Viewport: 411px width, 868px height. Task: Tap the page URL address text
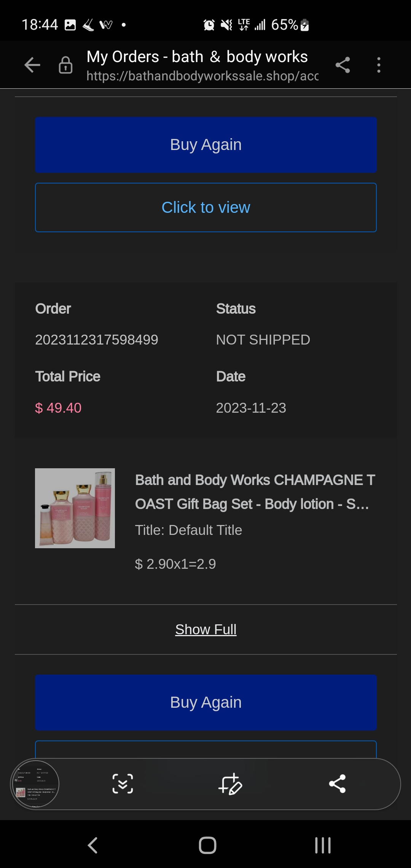(202, 76)
